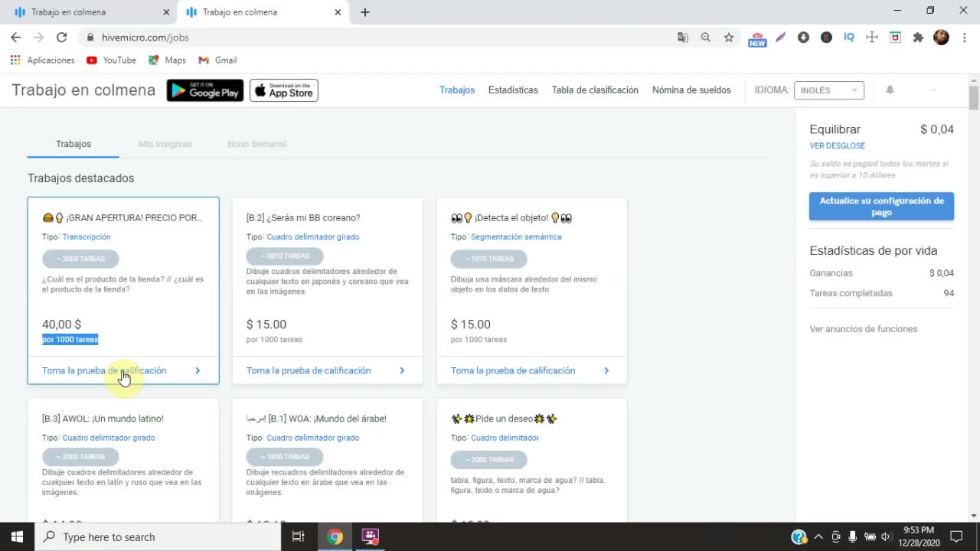Click chevron arrow on BB coreano card
The image size is (980, 551).
pos(402,370)
